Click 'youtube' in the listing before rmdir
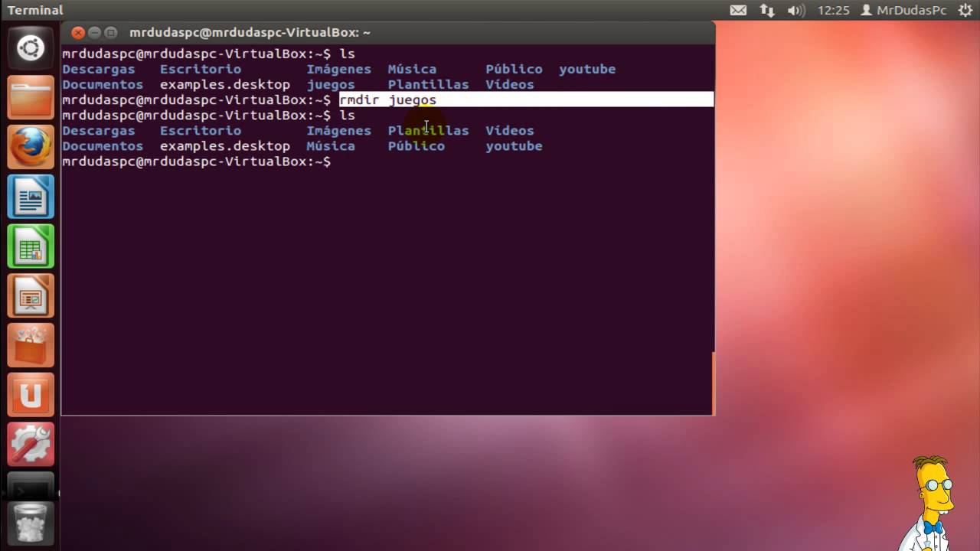This screenshot has height=551, width=980. [x=587, y=69]
